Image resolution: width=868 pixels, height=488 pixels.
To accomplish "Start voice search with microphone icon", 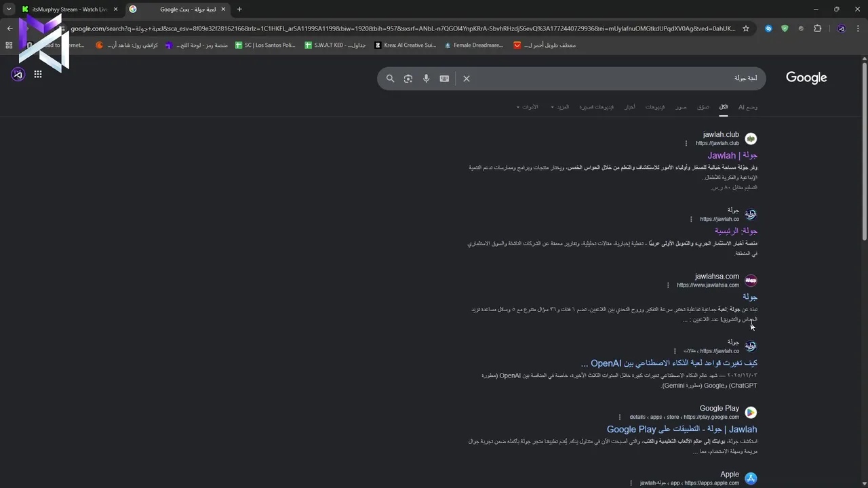I will (426, 79).
